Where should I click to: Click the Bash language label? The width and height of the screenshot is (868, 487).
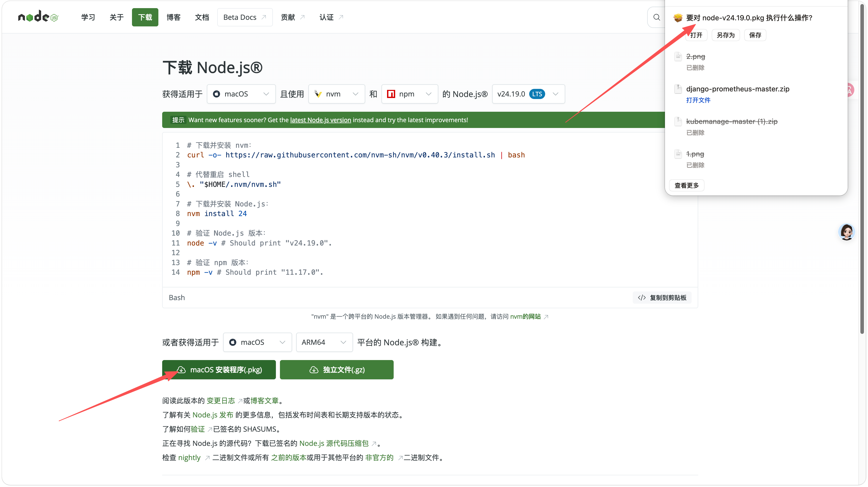(x=177, y=298)
